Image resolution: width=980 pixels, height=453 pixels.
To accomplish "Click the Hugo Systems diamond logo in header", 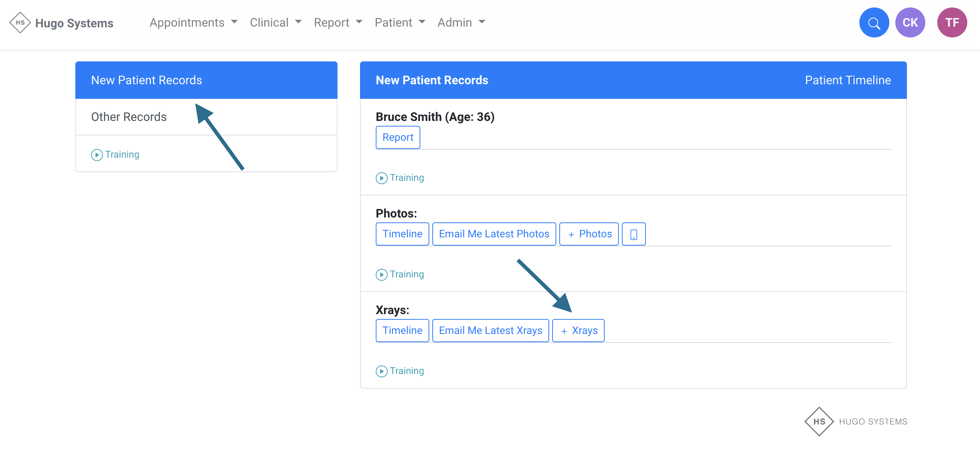I will coord(20,23).
